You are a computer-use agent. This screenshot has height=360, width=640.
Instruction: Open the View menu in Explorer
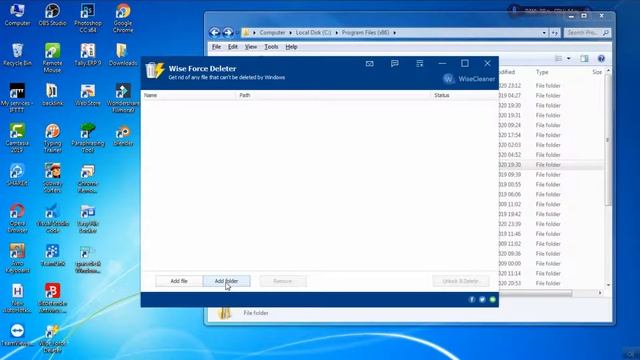251,47
